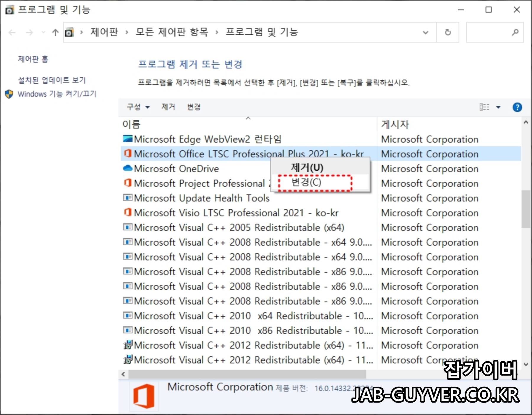Click the search magnifier icon
Screen dimensions: 532x415
tap(515, 32)
